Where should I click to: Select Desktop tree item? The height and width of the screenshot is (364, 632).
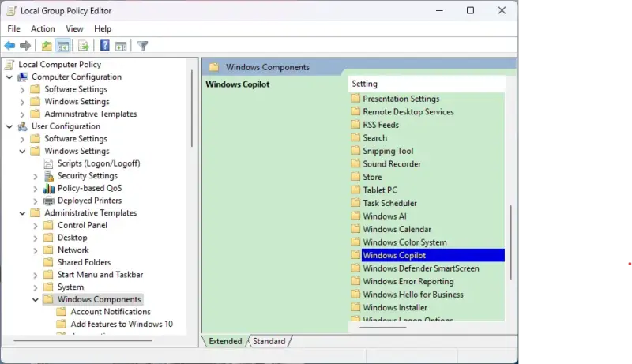click(72, 238)
